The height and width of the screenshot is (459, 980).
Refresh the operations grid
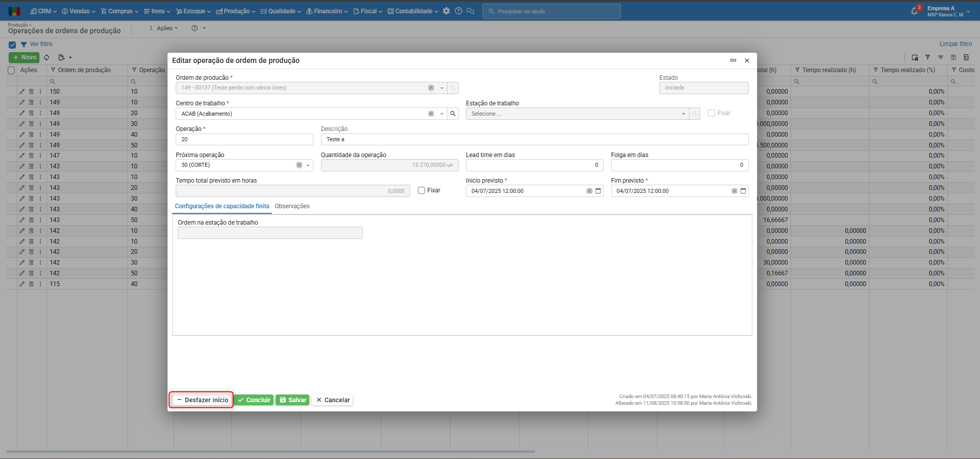(47, 57)
